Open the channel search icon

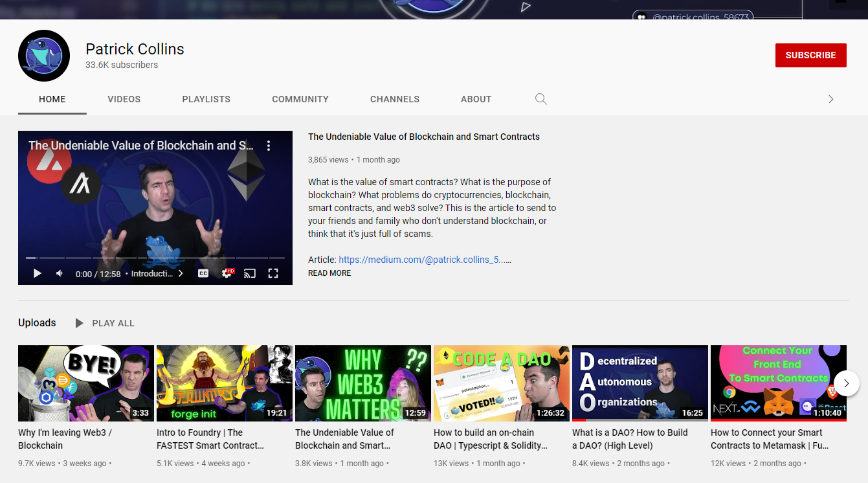(x=540, y=99)
